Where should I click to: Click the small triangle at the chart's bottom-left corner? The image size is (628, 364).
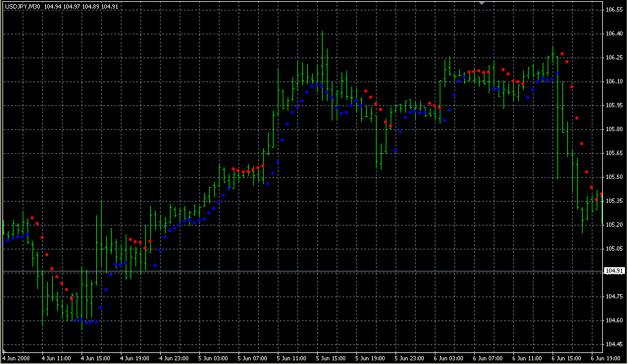4,351
